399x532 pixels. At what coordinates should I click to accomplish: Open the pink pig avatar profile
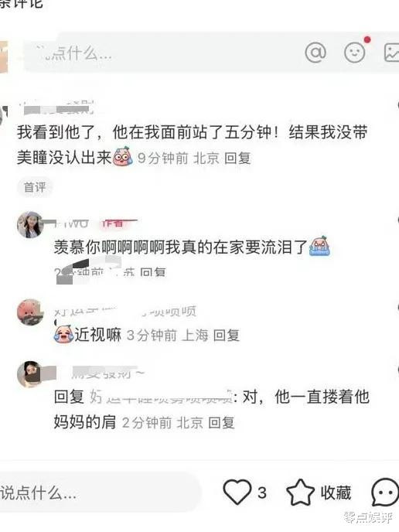point(30,312)
